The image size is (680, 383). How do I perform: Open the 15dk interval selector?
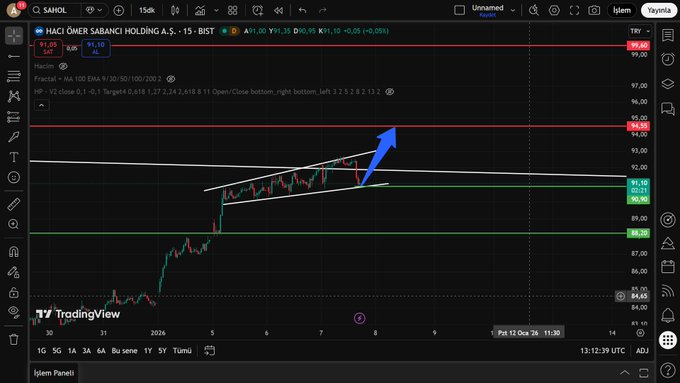(147, 10)
